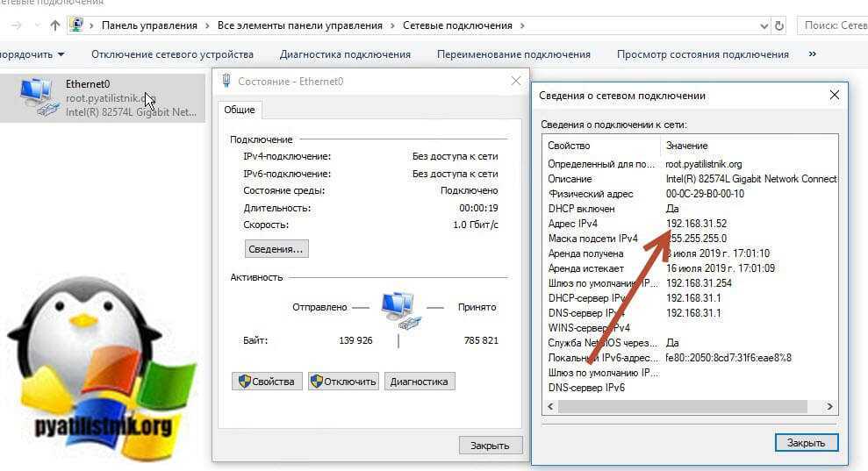Show more toolbar commands chevron

812,54
